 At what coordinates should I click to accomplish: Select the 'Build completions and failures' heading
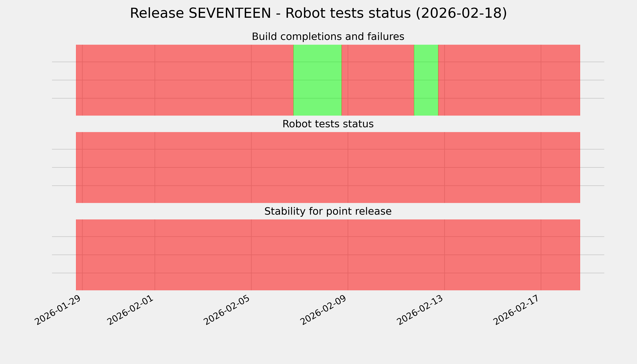pyautogui.click(x=328, y=37)
